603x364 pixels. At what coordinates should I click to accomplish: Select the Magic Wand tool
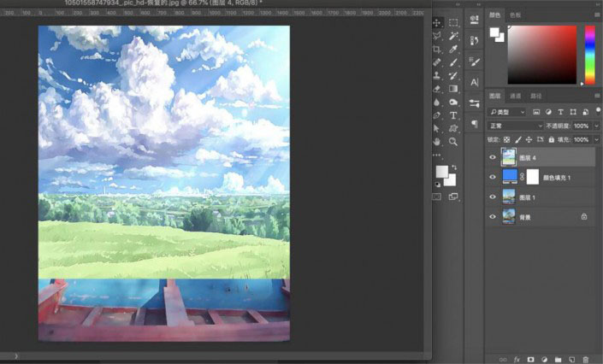click(x=453, y=36)
